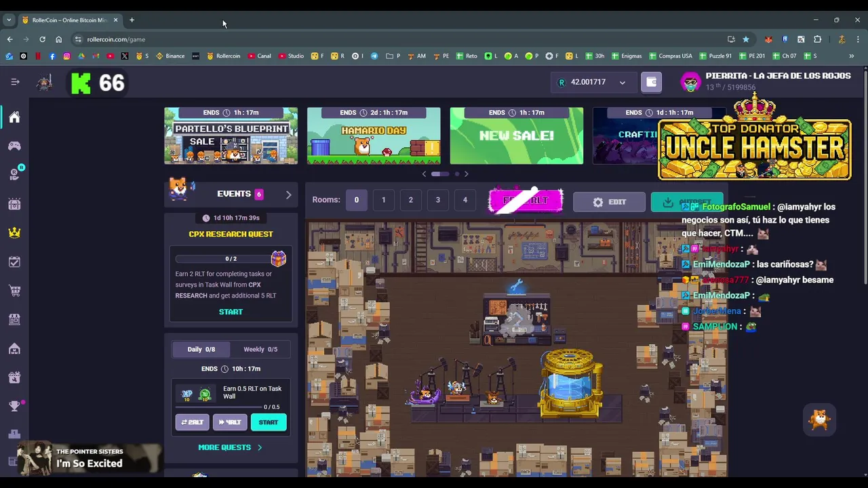This screenshot has width=868, height=488.
Task: Open the storage warehouse icon in sidebar
Action: (14, 348)
